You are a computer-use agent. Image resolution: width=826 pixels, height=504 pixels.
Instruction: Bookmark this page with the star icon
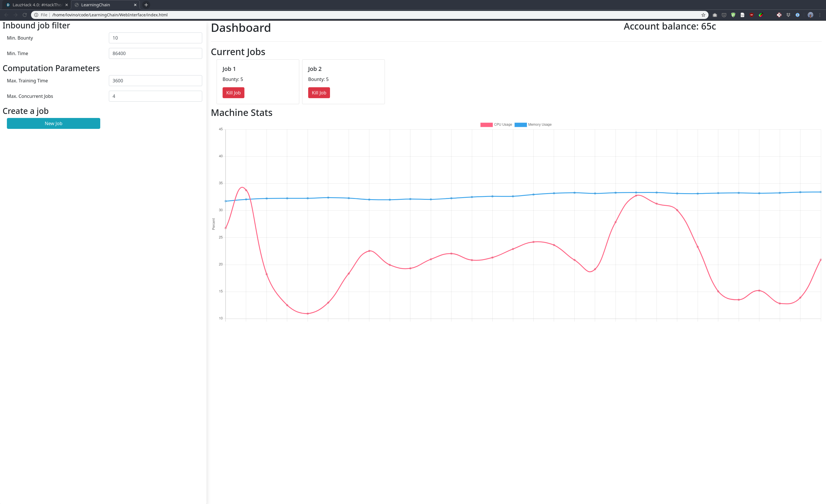pos(703,15)
